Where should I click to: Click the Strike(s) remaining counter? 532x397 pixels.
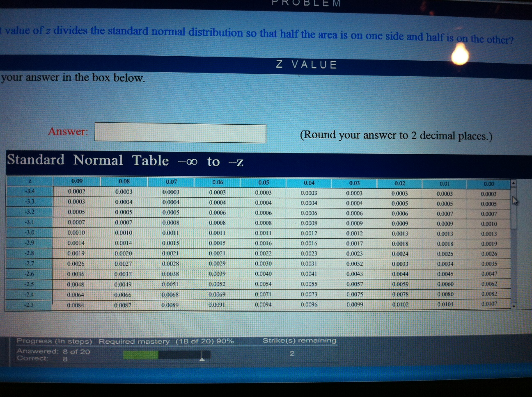(292, 352)
